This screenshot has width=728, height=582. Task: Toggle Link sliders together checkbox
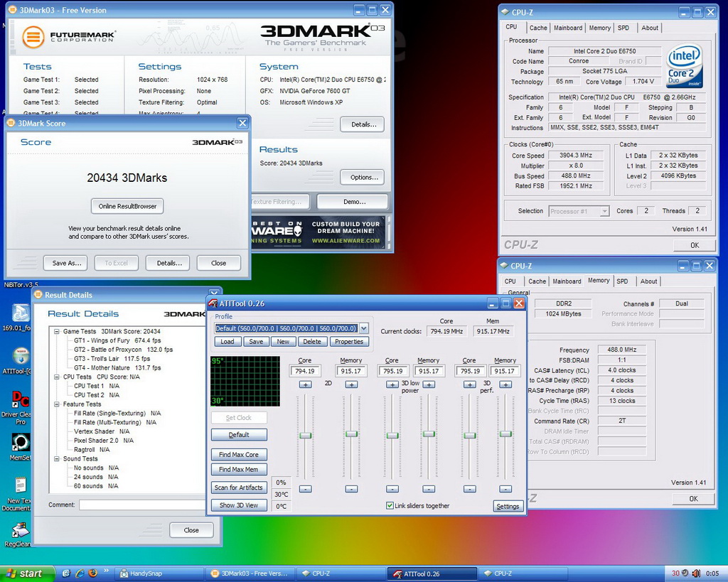point(390,505)
